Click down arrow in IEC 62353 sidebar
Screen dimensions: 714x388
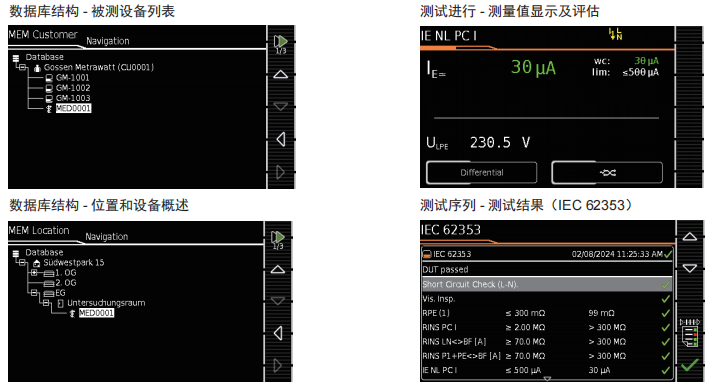tap(690, 268)
